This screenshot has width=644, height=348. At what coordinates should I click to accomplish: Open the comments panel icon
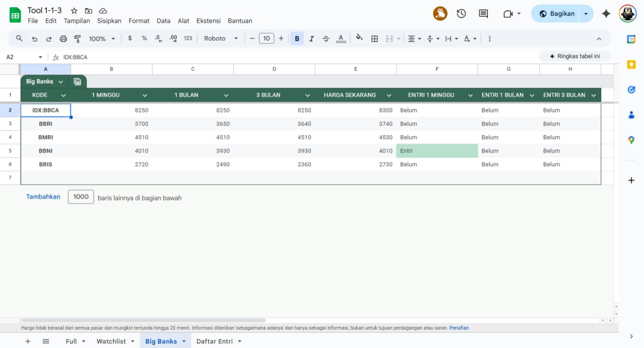[483, 14]
